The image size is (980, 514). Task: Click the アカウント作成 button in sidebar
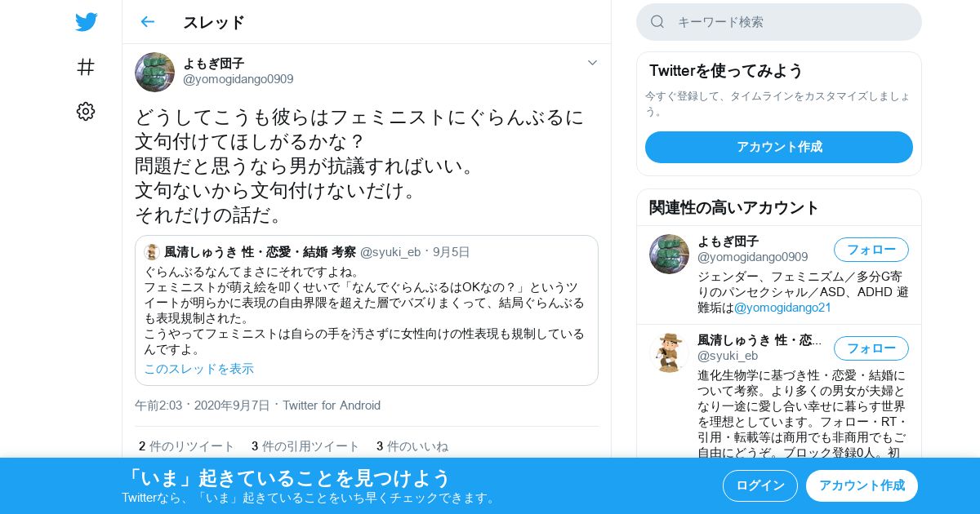[x=779, y=147]
